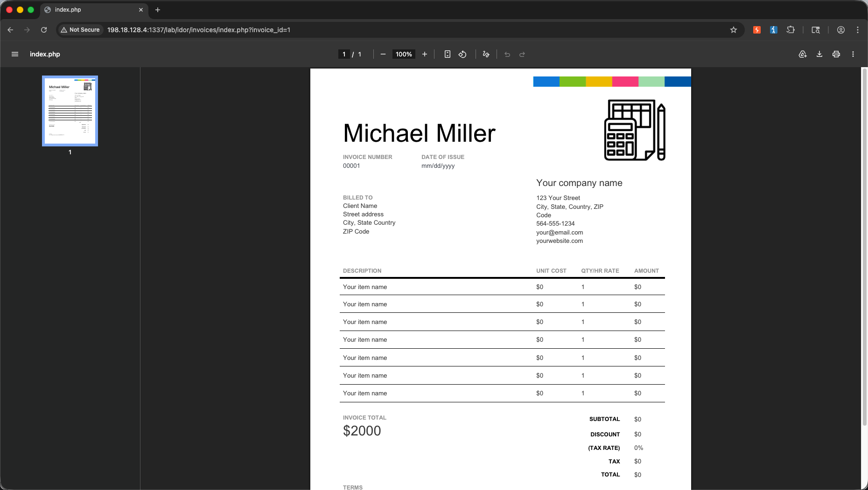Click the INVOICE TOTAL label

(364, 418)
